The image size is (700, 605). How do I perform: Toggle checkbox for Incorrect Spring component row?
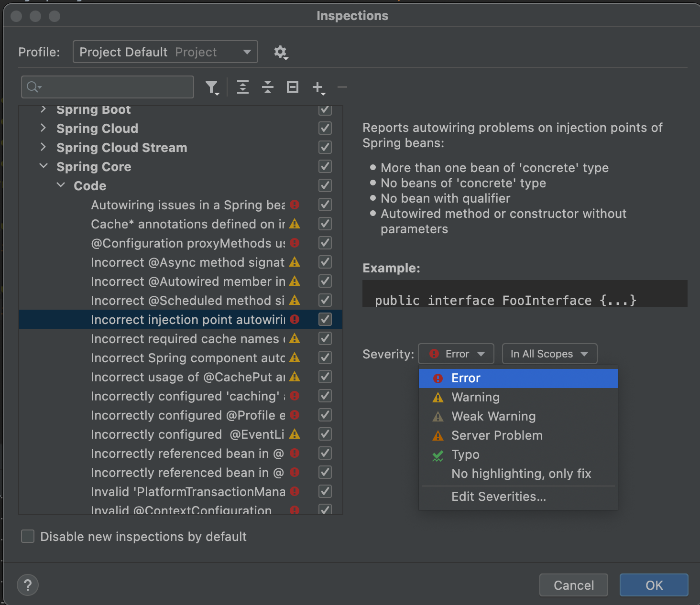325,357
